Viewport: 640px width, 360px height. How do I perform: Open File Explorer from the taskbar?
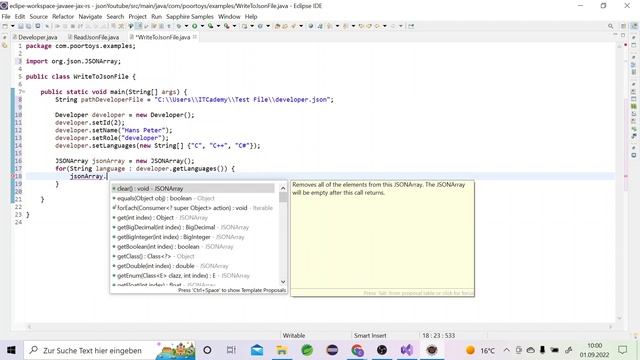click(x=282, y=350)
